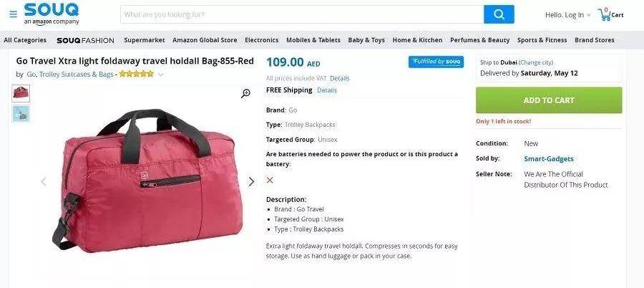Expand the rating details chevron
The height and width of the screenshot is (288, 644).
tap(160, 75)
